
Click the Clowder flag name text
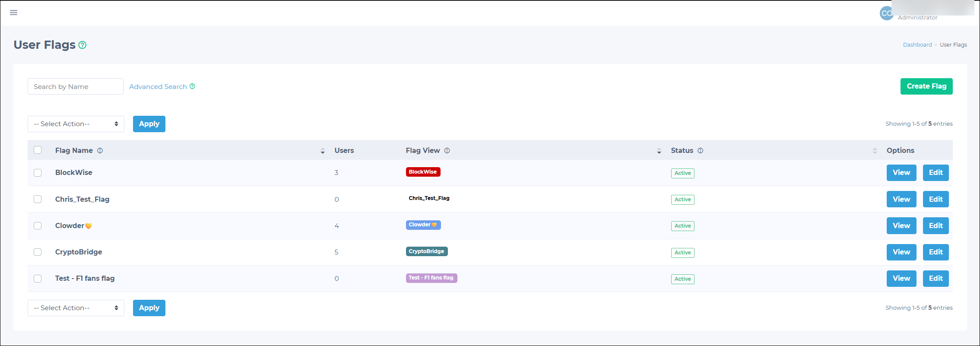coord(73,225)
